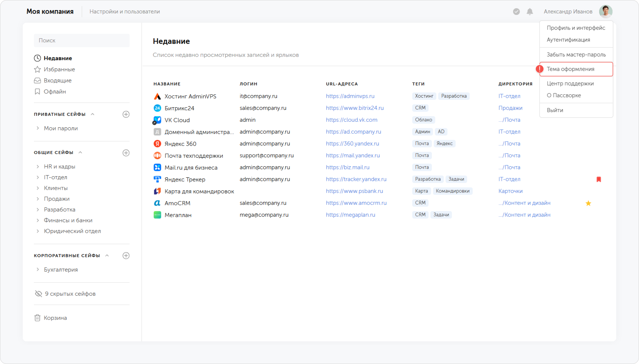The width and height of the screenshot is (639, 364).
Task: Add a new shared safe with plus icon
Action: click(x=126, y=153)
